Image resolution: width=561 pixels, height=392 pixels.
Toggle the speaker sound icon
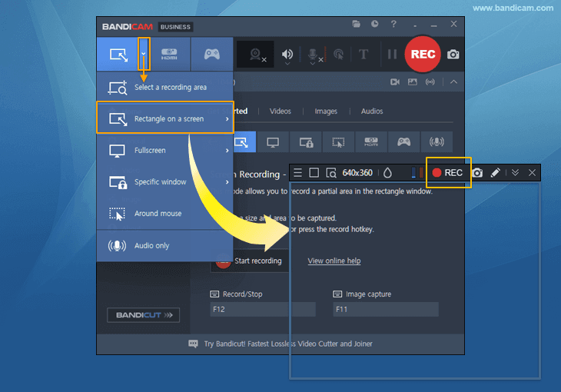(287, 55)
